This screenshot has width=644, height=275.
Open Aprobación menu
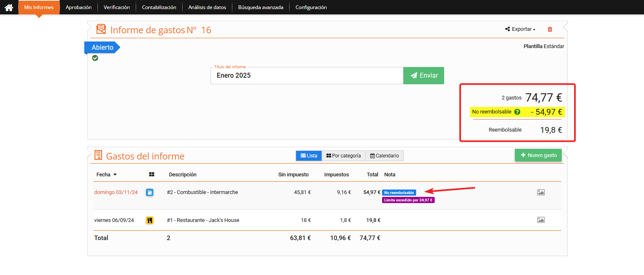(x=79, y=7)
